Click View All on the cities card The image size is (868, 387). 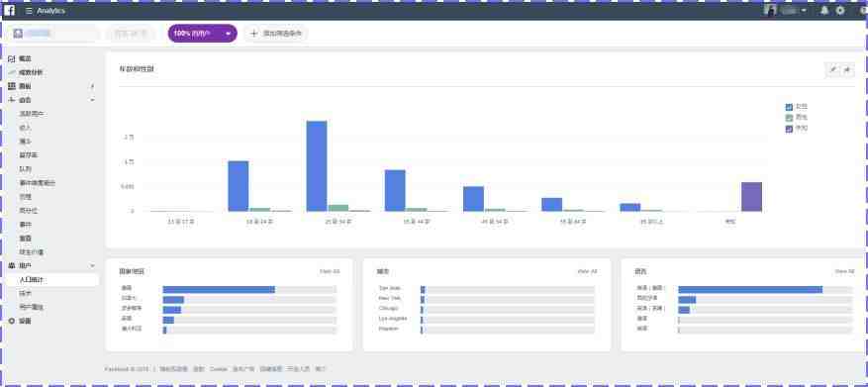coord(587,271)
